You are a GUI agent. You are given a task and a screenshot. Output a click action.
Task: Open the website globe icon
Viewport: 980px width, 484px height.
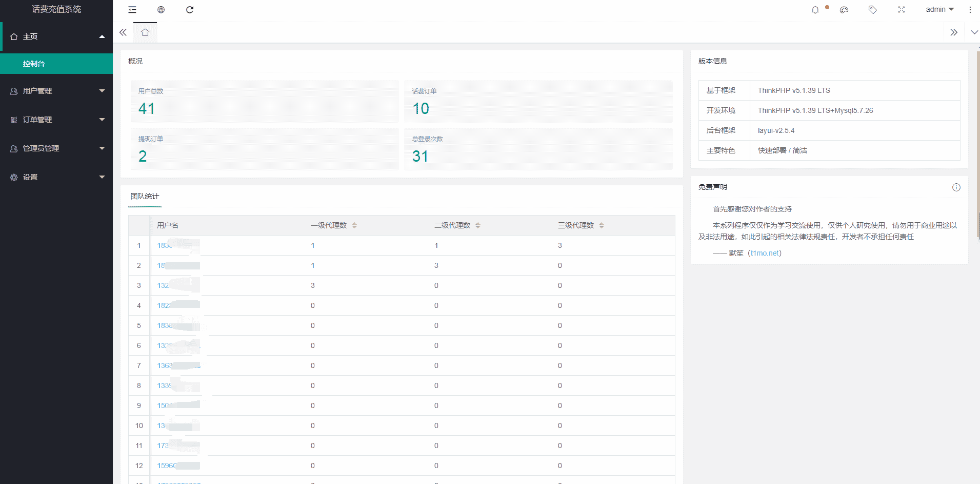(161, 10)
